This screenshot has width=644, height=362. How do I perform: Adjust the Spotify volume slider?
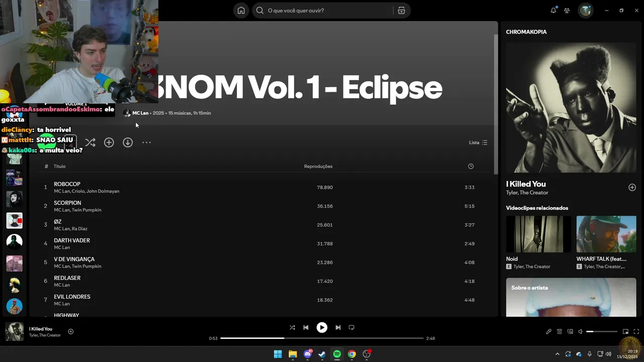602,332
